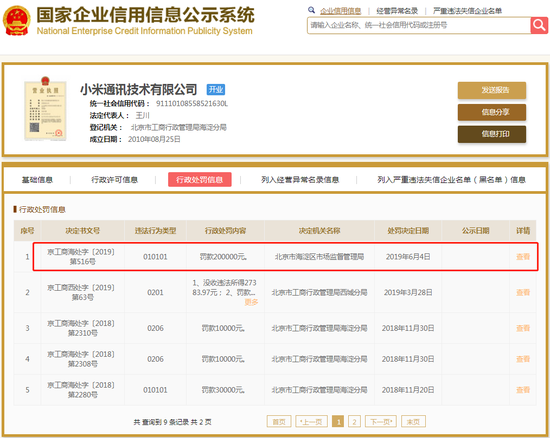Click the 违法行为类型 column header
The width and height of the screenshot is (550, 438).
[155, 231]
